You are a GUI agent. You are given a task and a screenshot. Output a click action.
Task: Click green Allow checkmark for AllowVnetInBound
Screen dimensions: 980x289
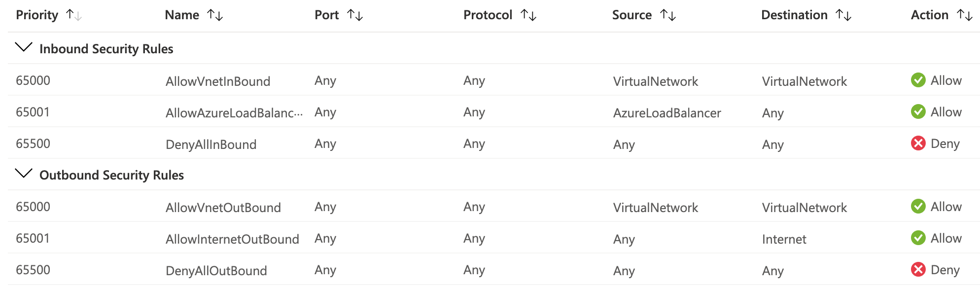(x=918, y=80)
